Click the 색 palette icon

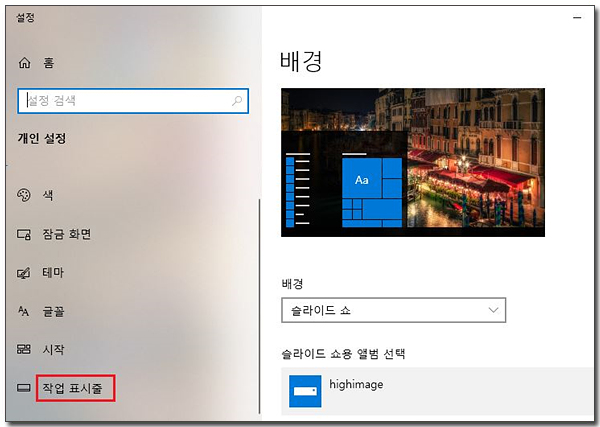pyautogui.click(x=24, y=195)
